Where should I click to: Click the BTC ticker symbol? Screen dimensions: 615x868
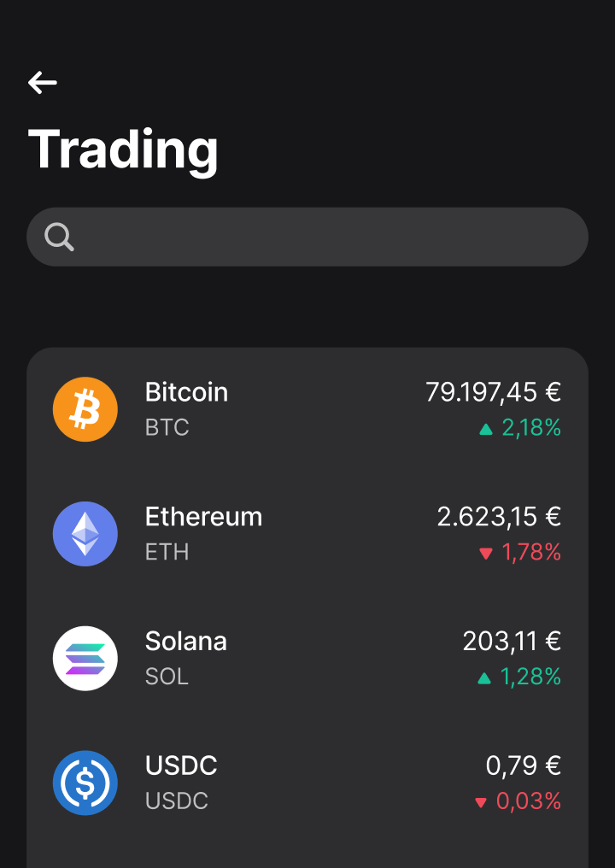click(167, 427)
